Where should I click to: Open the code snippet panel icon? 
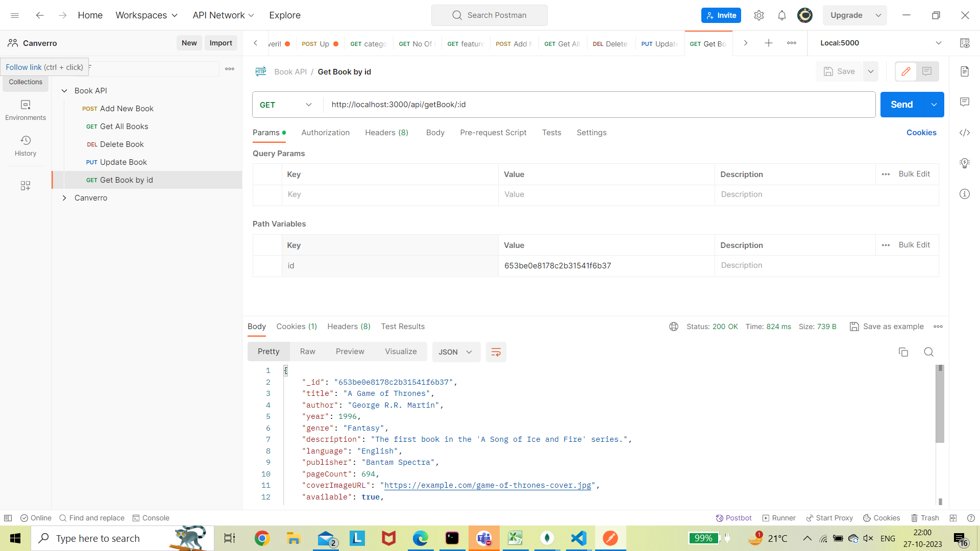(965, 133)
